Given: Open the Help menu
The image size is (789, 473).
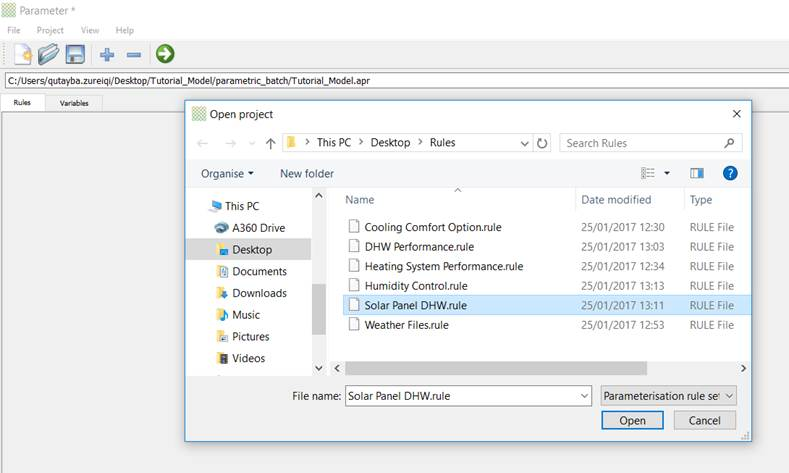Looking at the screenshot, I should [124, 30].
